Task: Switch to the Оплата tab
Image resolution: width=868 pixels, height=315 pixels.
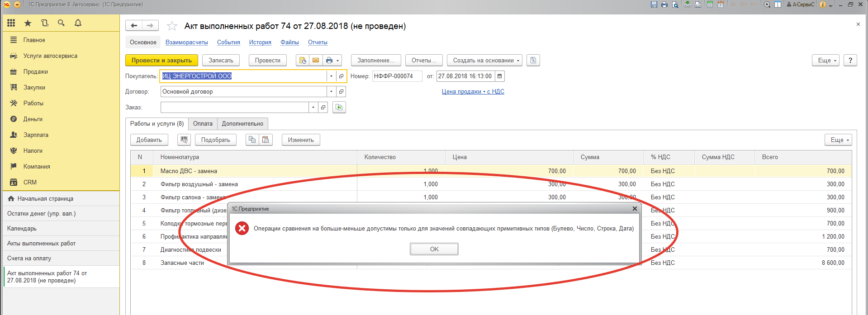Action: [x=203, y=124]
